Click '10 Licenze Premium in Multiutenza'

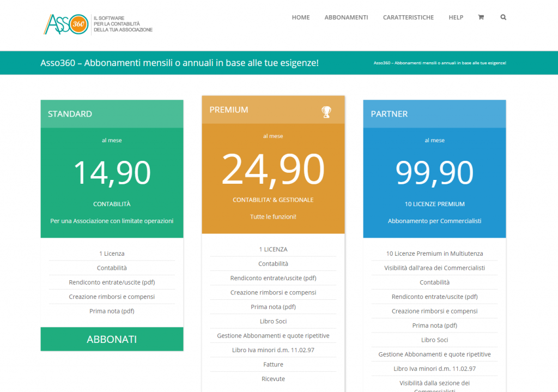[x=434, y=254]
